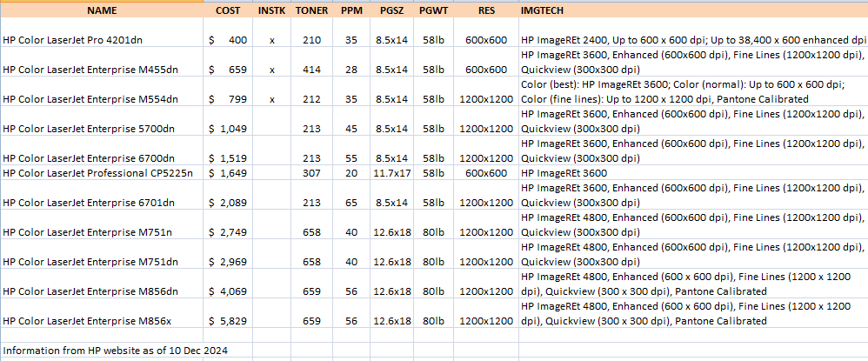
Task: Click the HP Color LaserJet Enterprise M455dn cell
Action: pyautogui.click(x=102, y=62)
